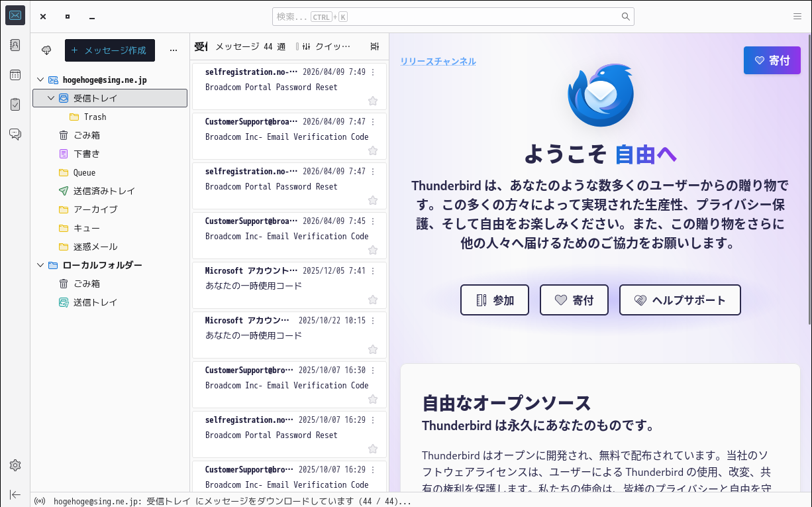The image size is (812, 507).
Task: Open the 迷惑メール folder
Action: click(x=110, y=247)
